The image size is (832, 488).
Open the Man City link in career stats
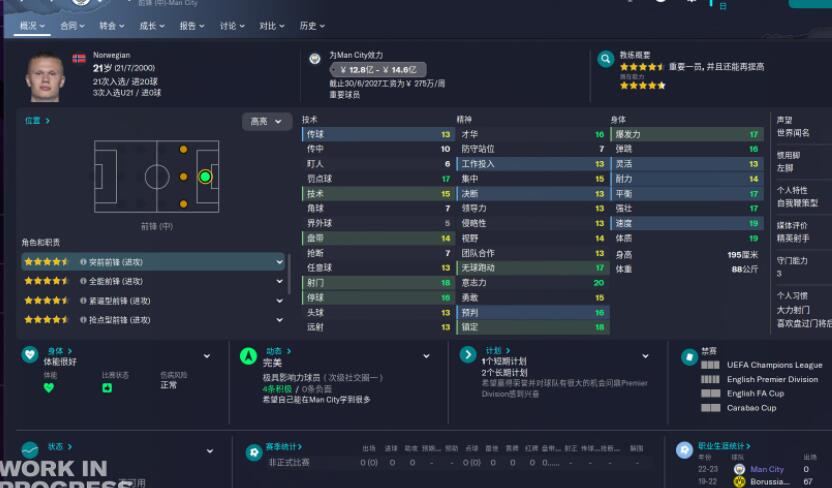[x=767, y=469]
